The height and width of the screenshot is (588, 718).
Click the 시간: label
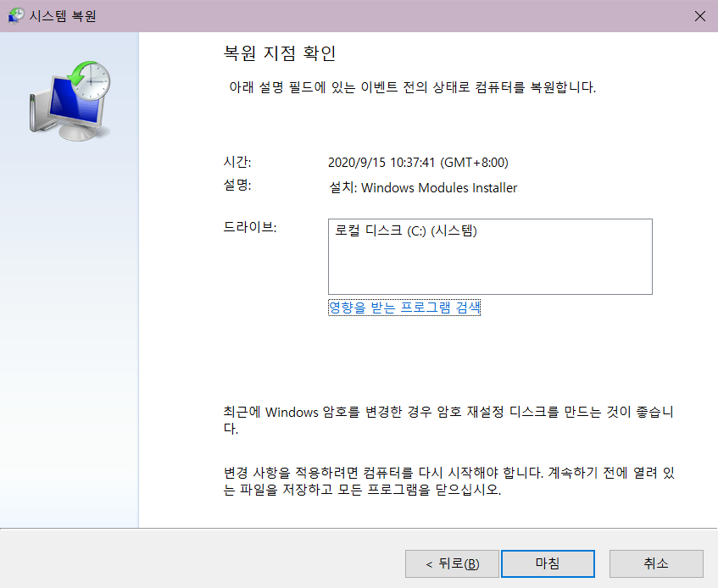click(237, 163)
